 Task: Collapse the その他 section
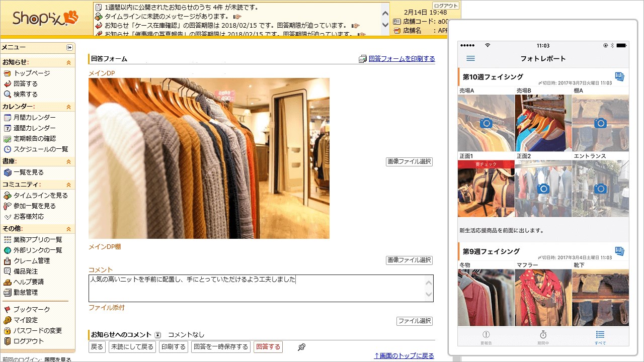coord(69,229)
